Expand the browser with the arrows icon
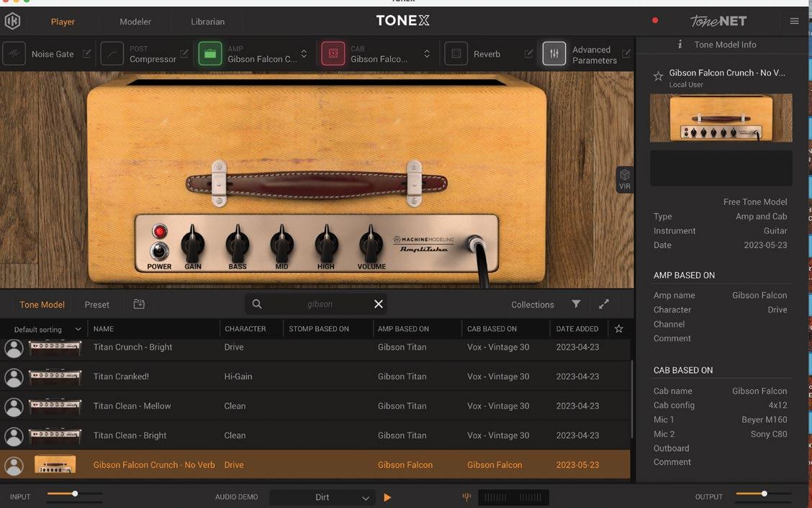Viewport: 812px width, 508px height. (x=604, y=304)
